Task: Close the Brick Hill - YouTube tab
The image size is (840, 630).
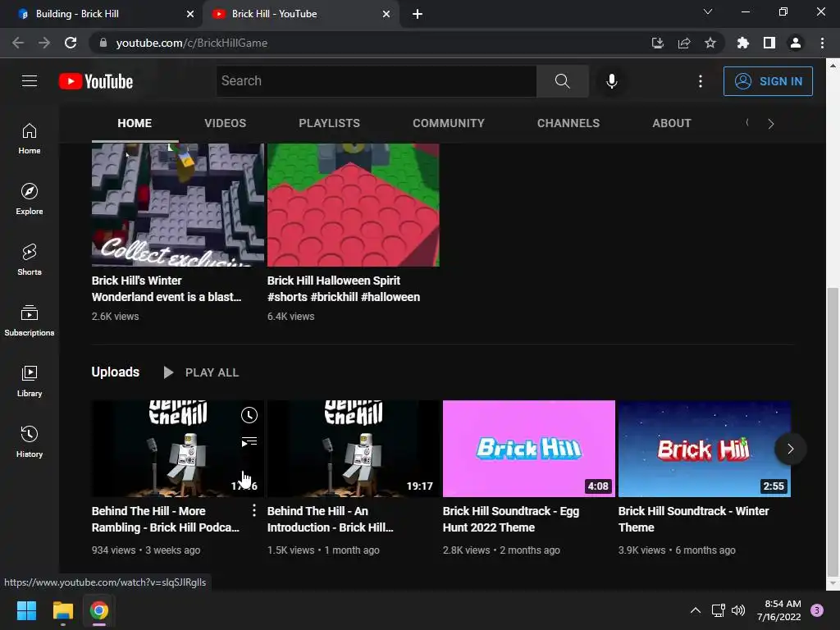Action: 386,14
